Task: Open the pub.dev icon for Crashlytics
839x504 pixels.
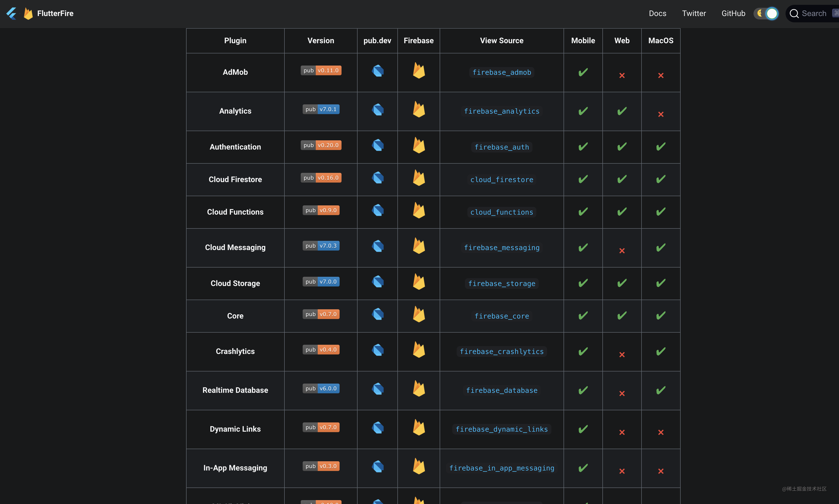Action: [378, 350]
